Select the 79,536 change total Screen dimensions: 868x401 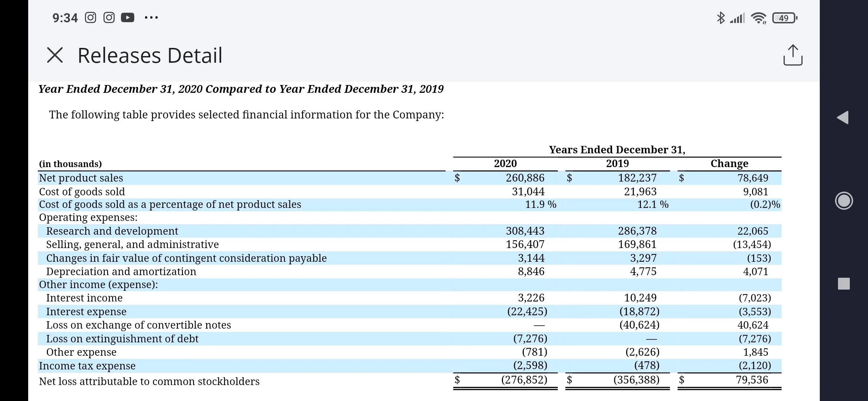[752, 380]
